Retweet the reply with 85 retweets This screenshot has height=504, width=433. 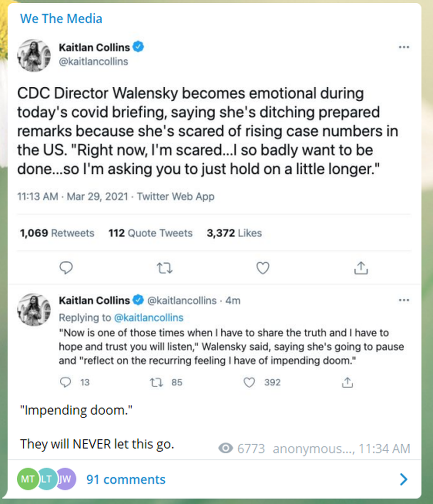pyautogui.click(x=154, y=382)
